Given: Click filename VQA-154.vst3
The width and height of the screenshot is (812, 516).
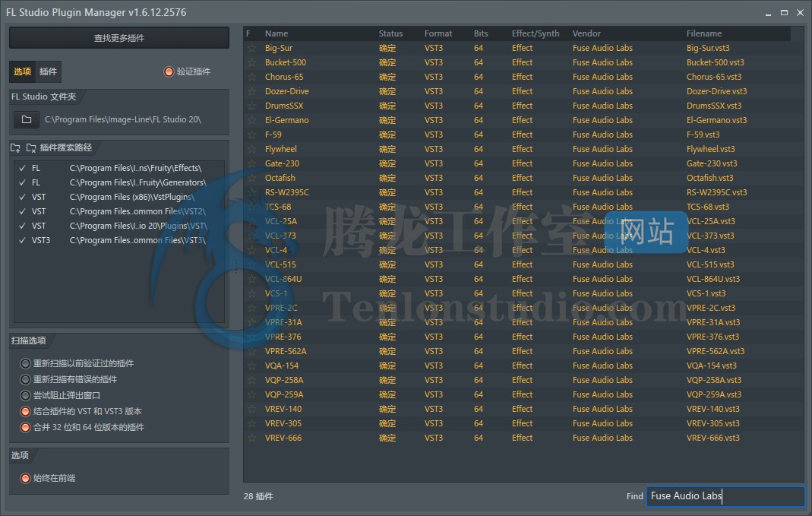Looking at the screenshot, I should (x=712, y=366).
